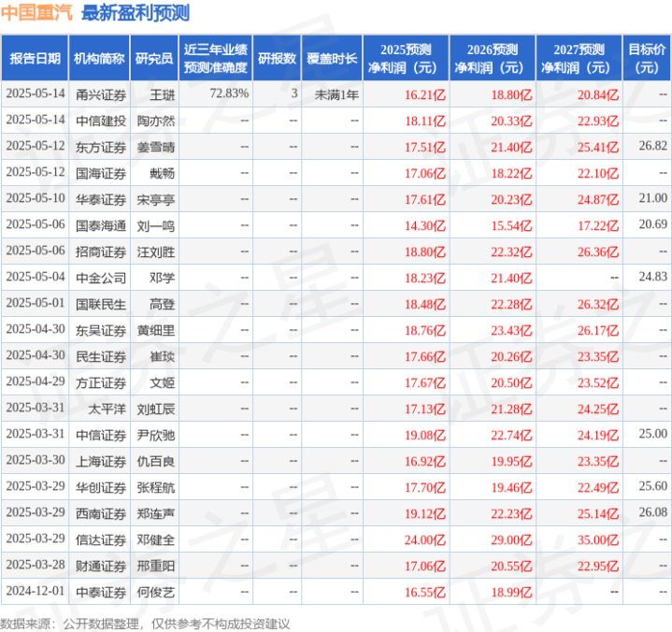Click the 中国重汽 title text

click(x=36, y=13)
